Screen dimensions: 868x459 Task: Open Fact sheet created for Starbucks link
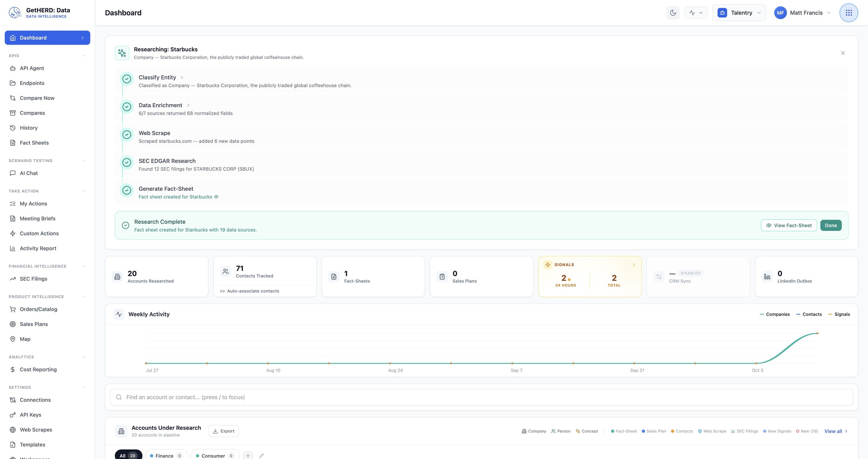[178, 197]
